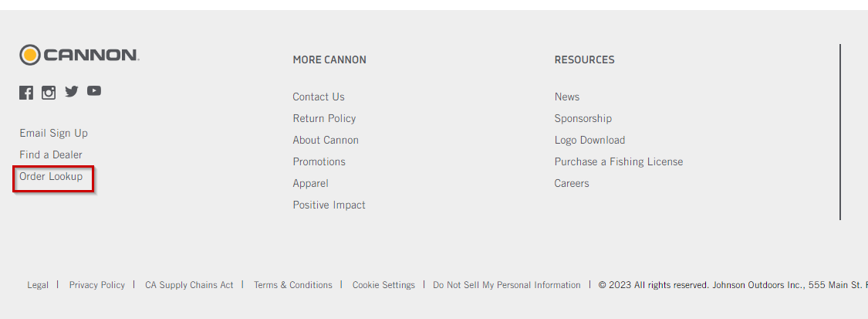Open the Apparel link
Screen dimensions: 868x319
(311, 183)
